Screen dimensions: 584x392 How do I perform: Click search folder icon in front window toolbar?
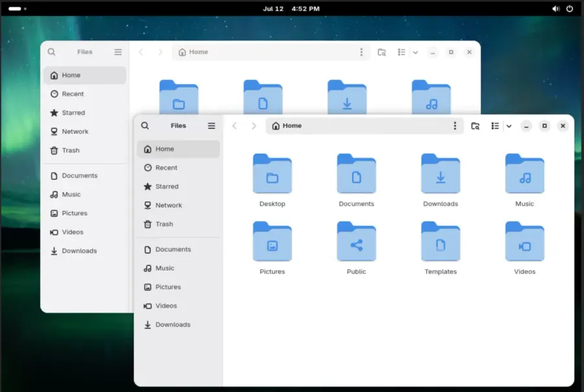point(475,126)
